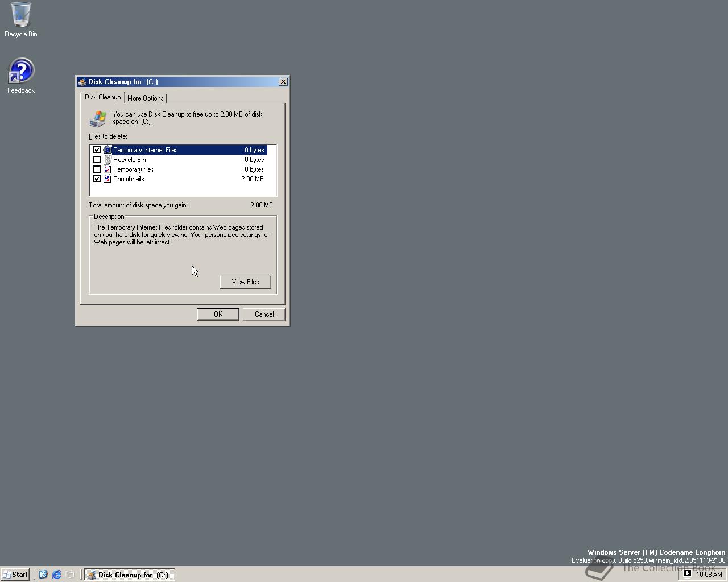Confirm cleanup with OK button
This screenshot has height=582, width=728.
[218, 314]
